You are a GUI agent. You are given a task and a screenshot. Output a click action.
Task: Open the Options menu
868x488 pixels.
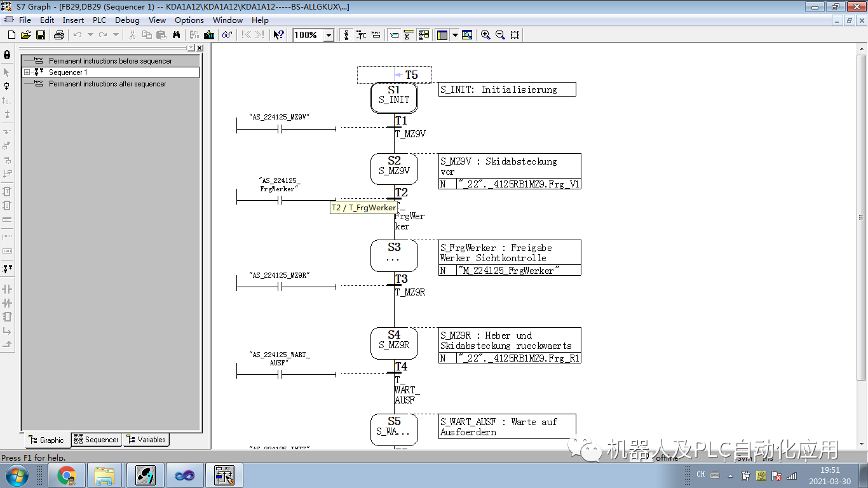click(189, 20)
